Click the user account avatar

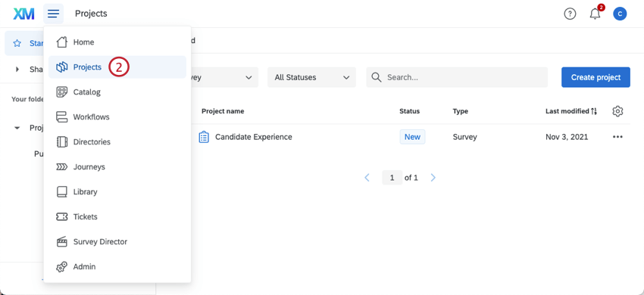[x=620, y=14]
